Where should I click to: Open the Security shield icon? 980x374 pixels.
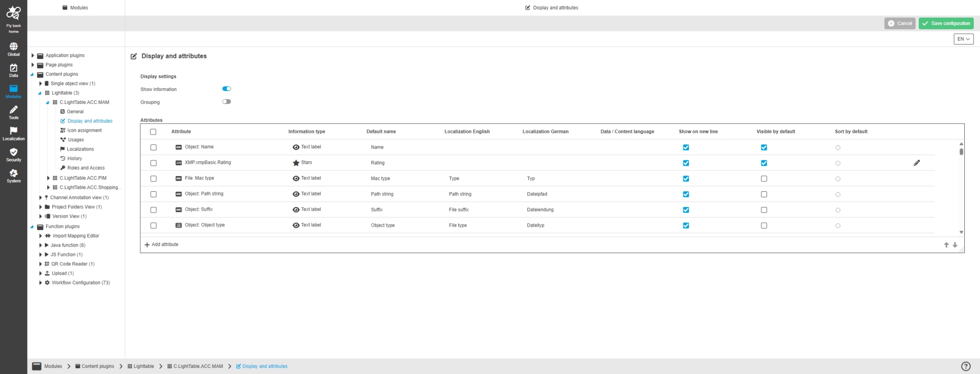click(14, 154)
